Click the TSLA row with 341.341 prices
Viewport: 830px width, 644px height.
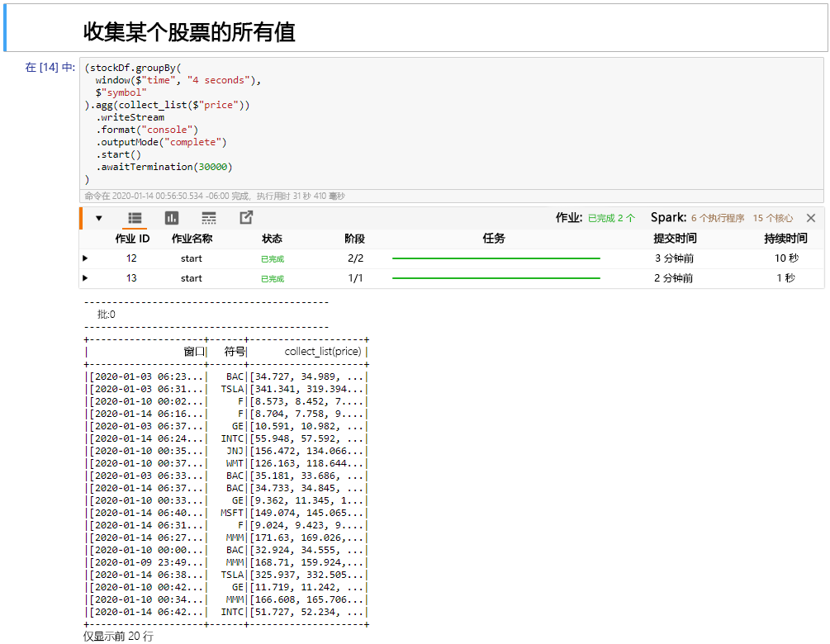click(x=226, y=389)
